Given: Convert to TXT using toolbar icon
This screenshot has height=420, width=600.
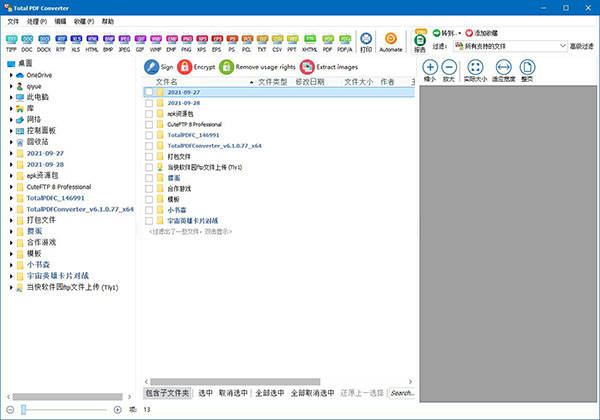Looking at the screenshot, I should [x=262, y=42].
